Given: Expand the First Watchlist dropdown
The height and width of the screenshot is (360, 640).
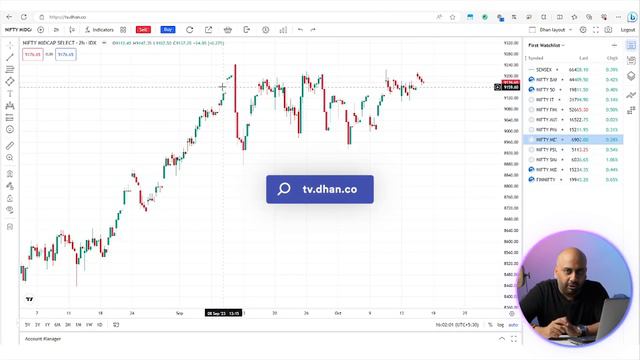Looking at the screenshot, I should click(x=546, y=45).
